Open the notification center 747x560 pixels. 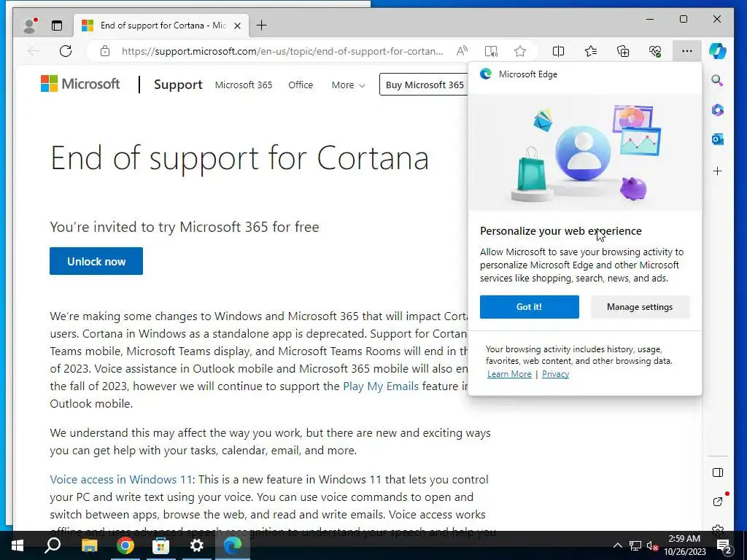click(724, 545)
